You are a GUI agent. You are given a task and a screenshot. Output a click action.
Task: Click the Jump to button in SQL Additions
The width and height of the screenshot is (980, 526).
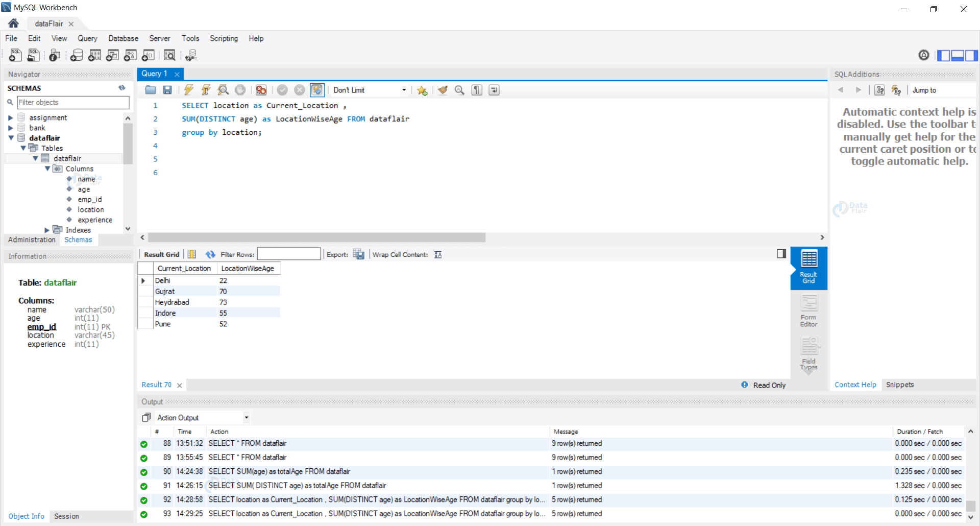pos(925,90)
